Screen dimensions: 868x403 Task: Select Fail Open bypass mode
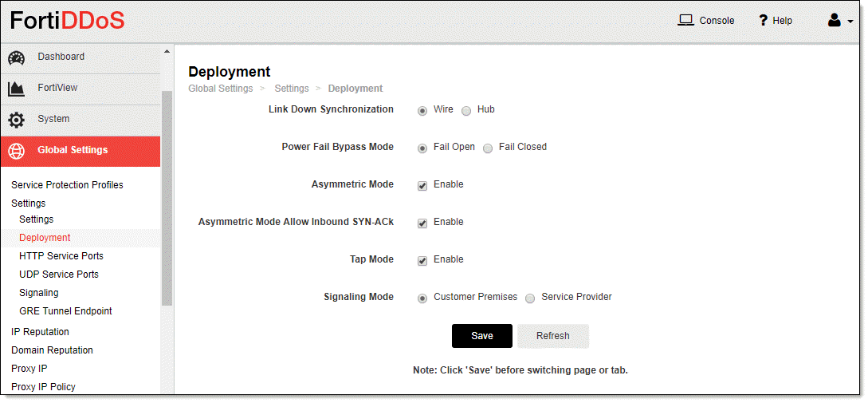422,148
